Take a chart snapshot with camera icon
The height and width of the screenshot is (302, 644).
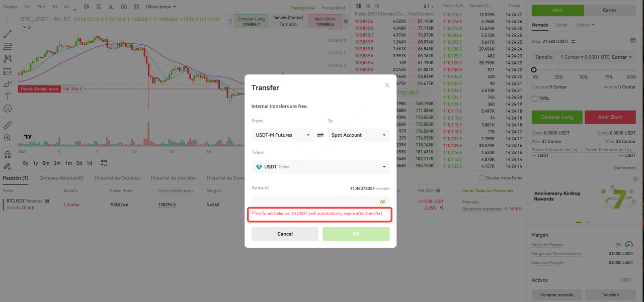[124, 7]
